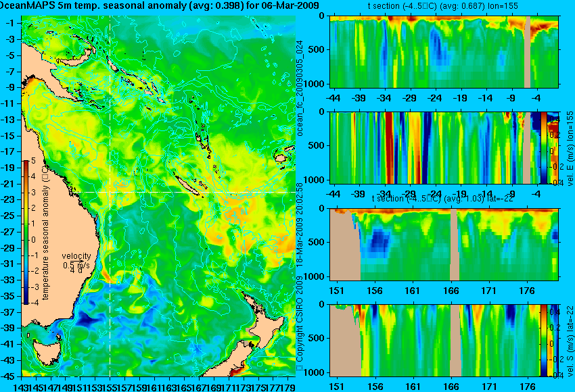Viewport: 575px width, 392px height.
Task: Click New Zealand North Island on main map
Action: point(271,327)
